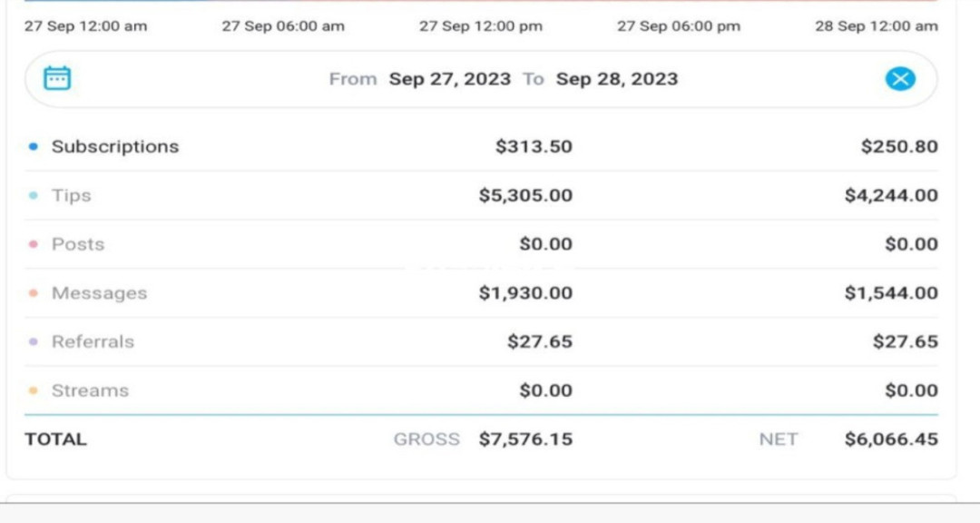Show the Streams earnings category
Screen dimensions: 980x523
coord(90,390)
